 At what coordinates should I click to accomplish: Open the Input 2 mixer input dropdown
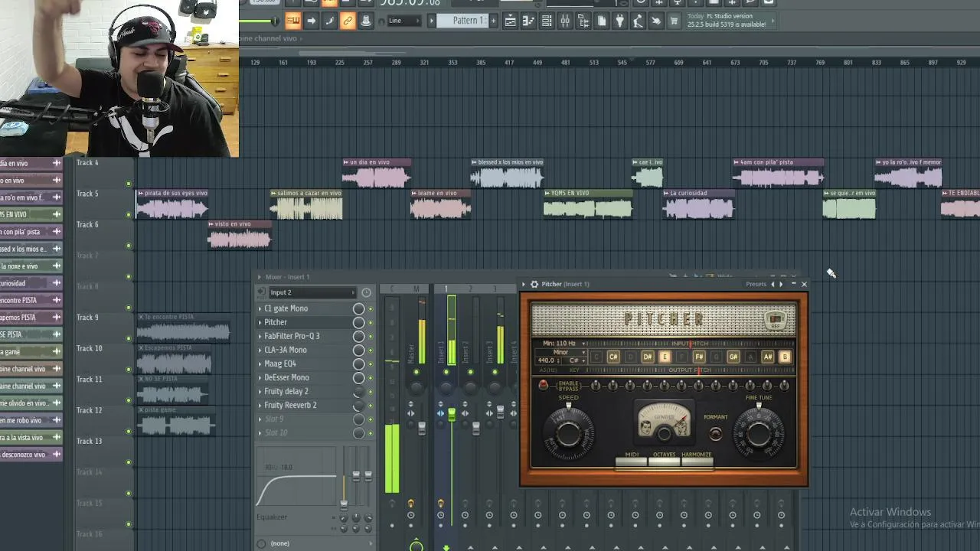coord(312,292)
